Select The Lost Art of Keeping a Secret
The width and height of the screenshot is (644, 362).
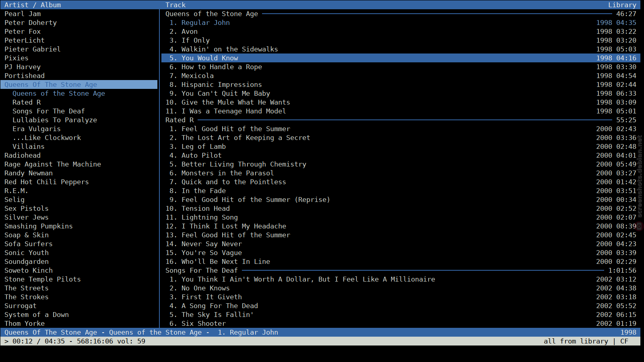(x=401, y=138)
